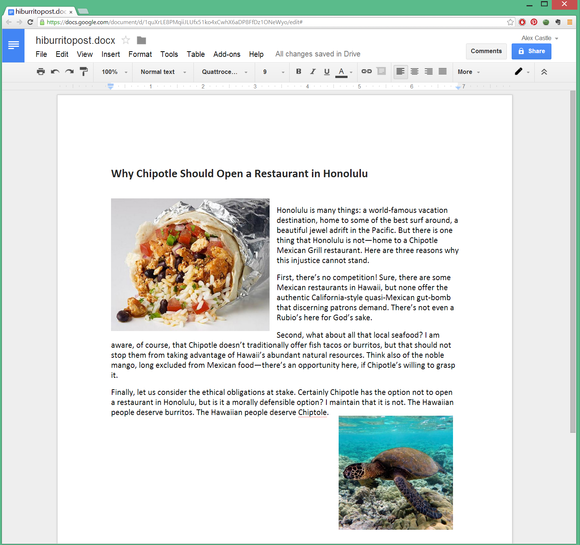Move document using the folder icon
The image size is (580, 545).
coord(141,40)
